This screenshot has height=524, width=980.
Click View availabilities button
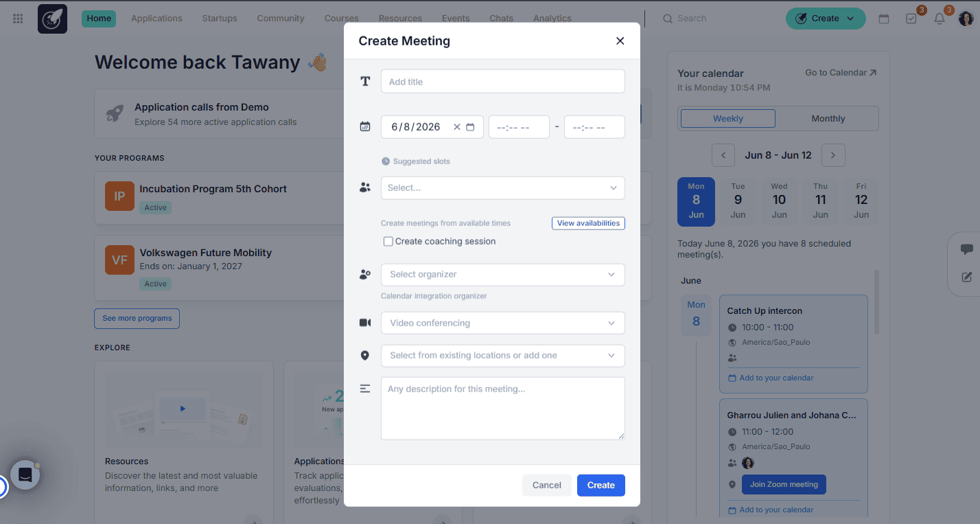(x=588, y=223)
